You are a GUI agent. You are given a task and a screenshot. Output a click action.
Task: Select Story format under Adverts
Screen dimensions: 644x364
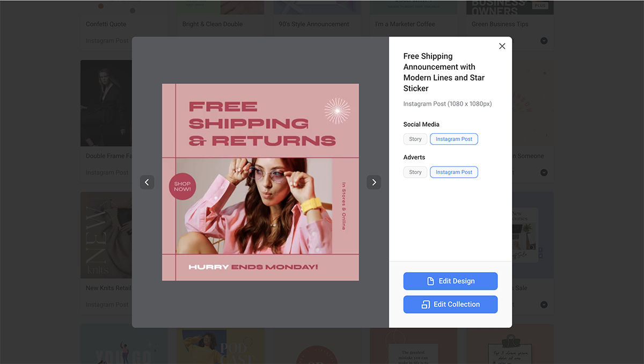[415, 172]
